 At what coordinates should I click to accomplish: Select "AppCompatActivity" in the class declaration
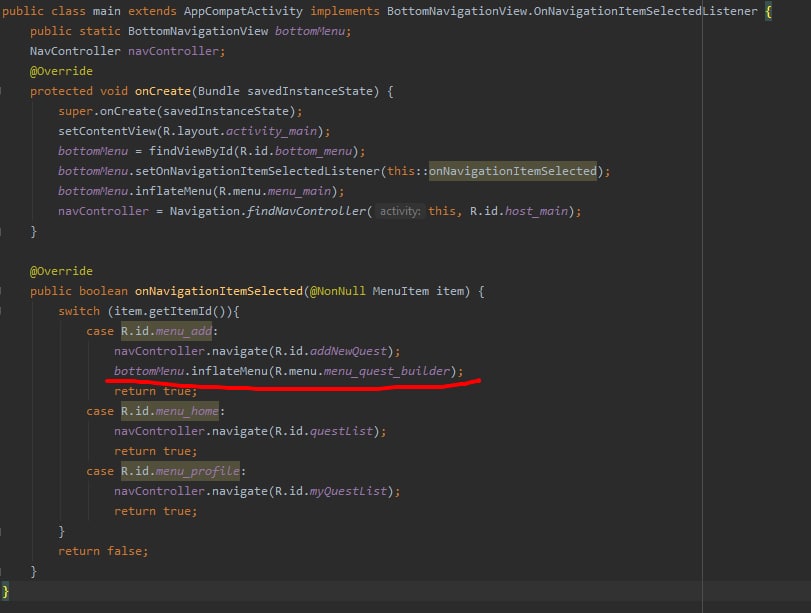click(x=243, y=11)
